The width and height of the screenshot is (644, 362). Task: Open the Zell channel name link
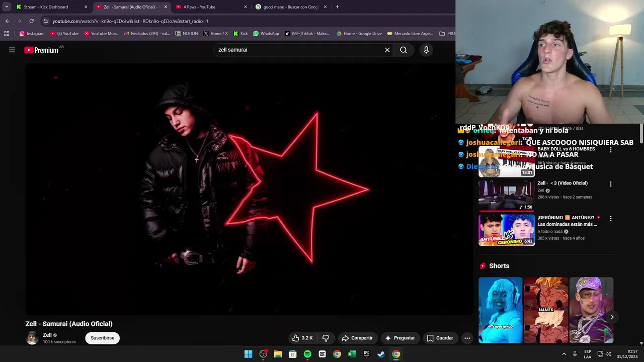point(47,335)
